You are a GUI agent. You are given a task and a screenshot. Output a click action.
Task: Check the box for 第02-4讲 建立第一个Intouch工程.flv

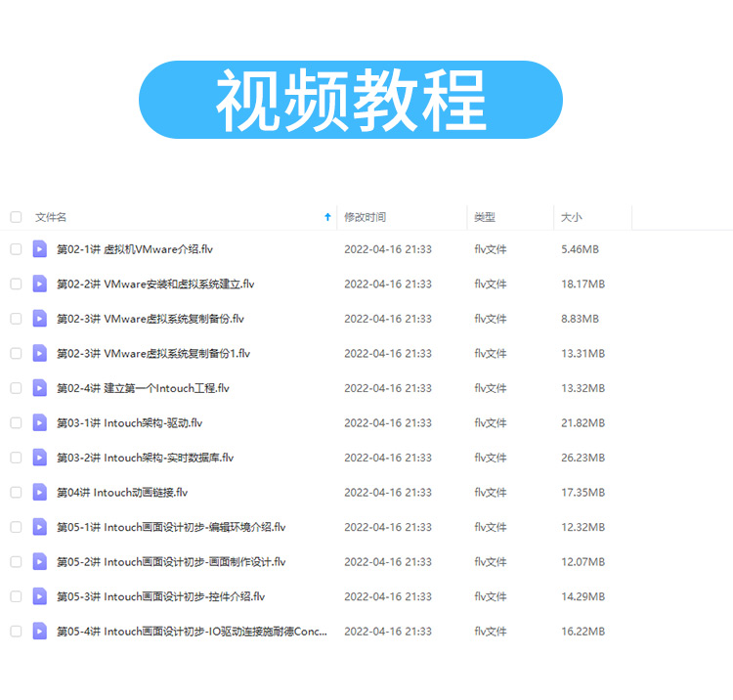click(16, 388)
